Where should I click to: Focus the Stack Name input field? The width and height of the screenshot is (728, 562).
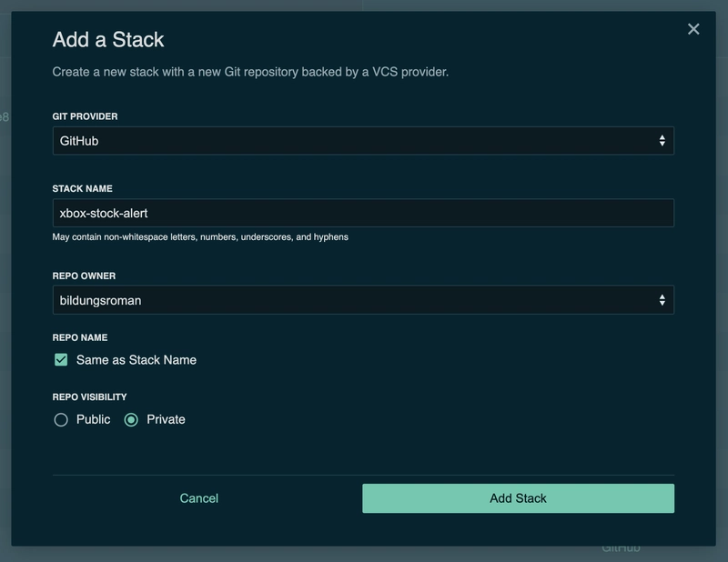362,213
